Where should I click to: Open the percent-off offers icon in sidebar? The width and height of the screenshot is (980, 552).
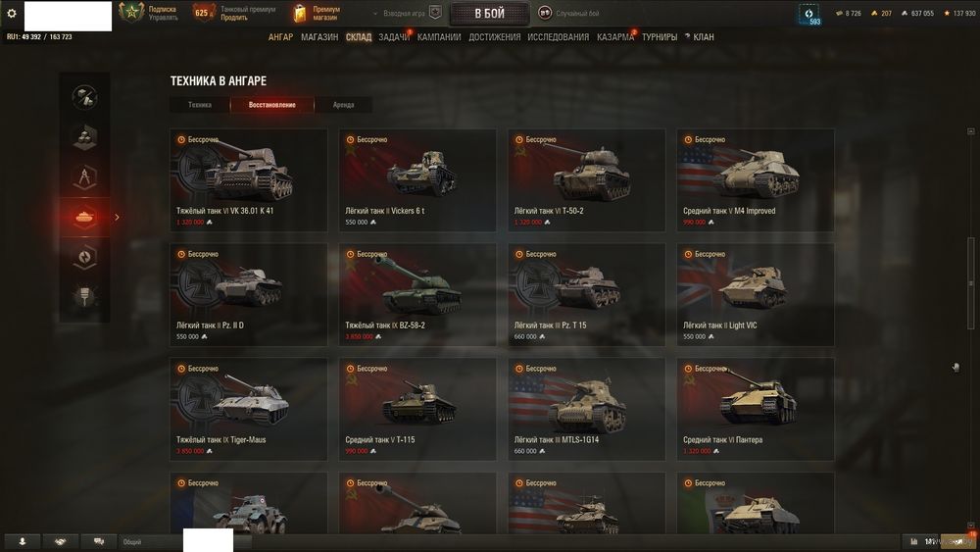click(x=84, y=97)
